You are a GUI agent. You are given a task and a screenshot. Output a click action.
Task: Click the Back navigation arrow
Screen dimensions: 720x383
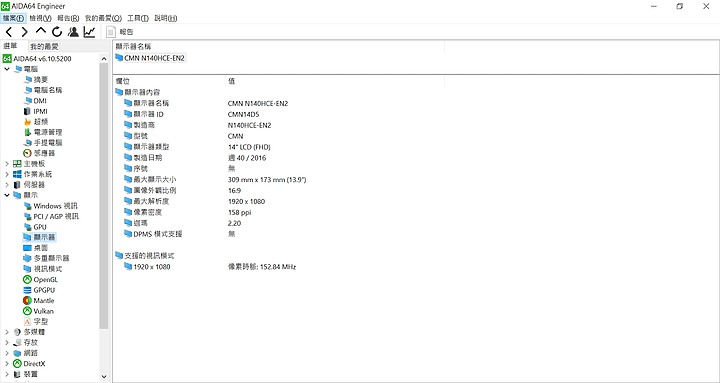point(9,32)
